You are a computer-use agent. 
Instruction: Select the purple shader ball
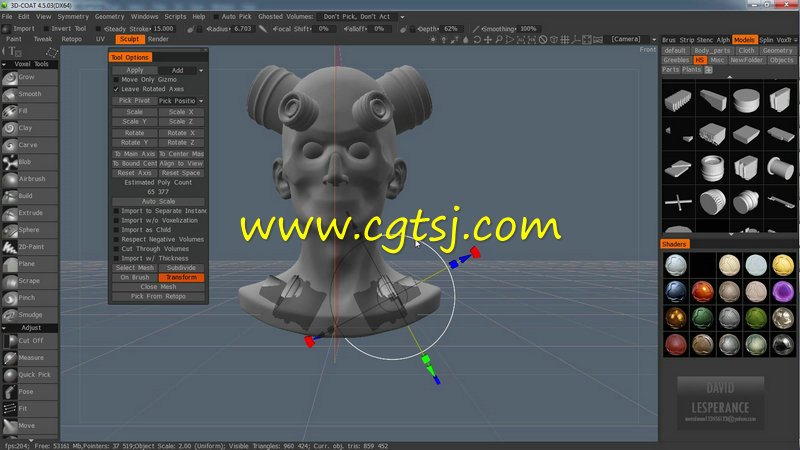click(783, 291)
